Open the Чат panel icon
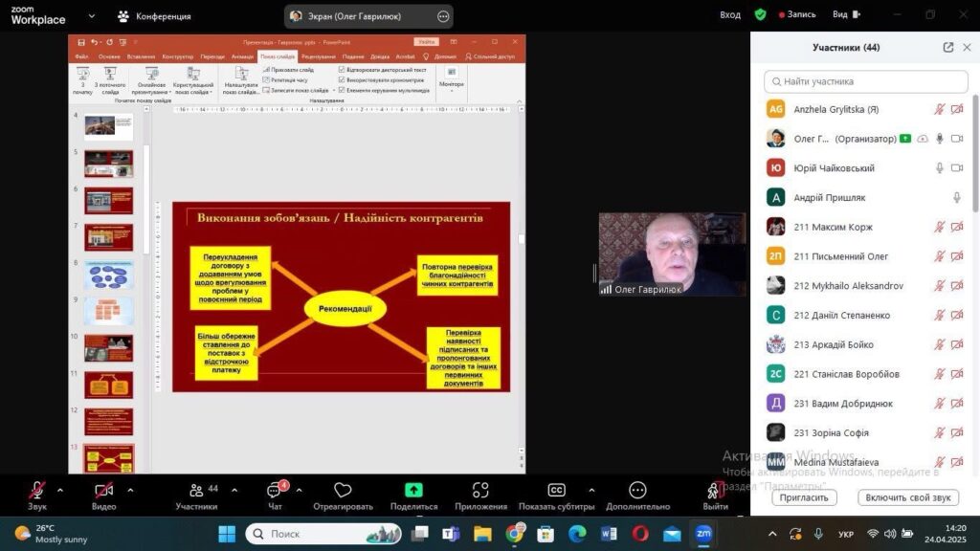 point(274,490)
